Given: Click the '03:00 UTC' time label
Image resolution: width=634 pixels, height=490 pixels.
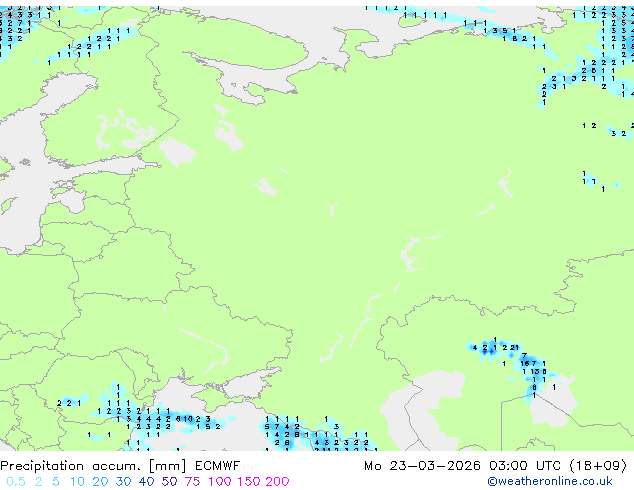Looking at the screenshot, I should coord(524,466).
